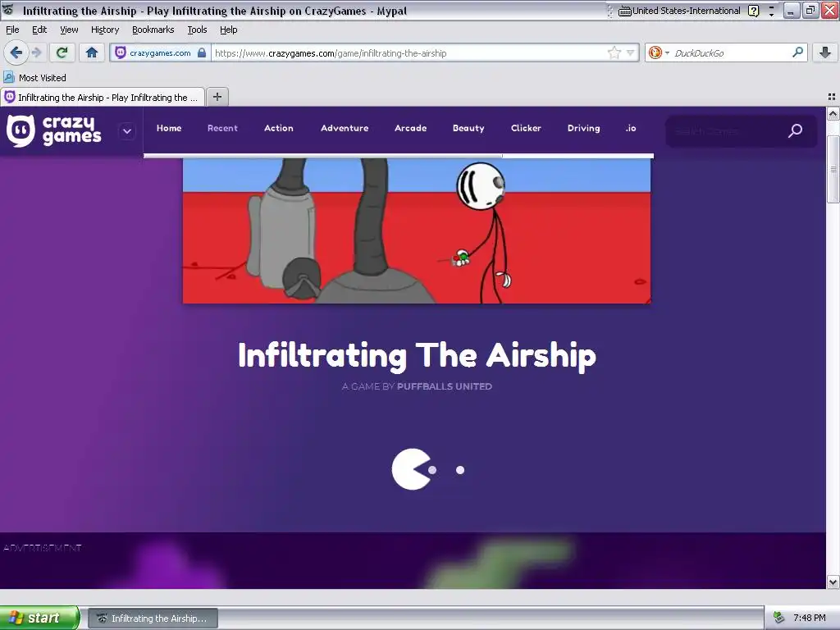The image size is (840, 630).
Task: Open the .io games category
Action: pyautogui.click(x=631, y=128)
